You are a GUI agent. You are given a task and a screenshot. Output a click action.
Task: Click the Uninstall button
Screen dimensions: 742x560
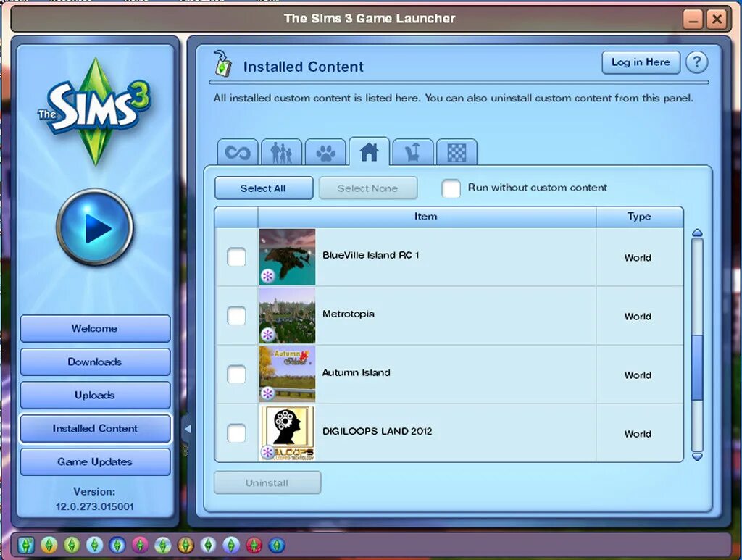267,483
